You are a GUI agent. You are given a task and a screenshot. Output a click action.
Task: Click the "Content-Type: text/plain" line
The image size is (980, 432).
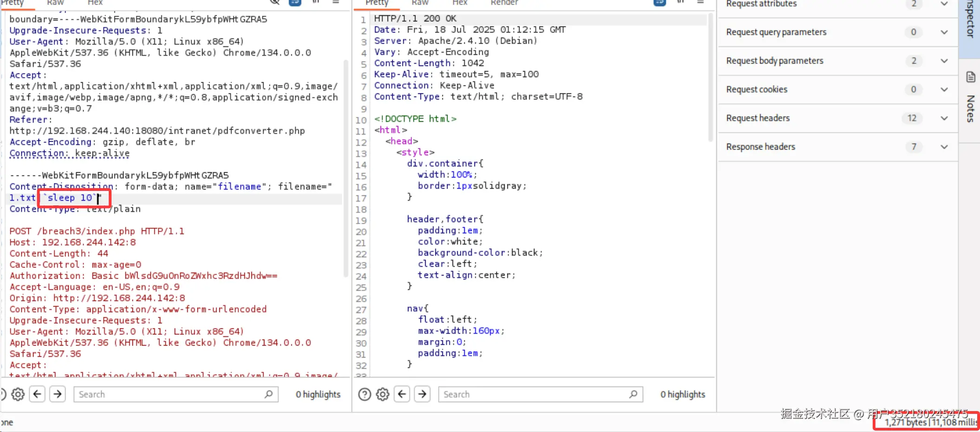click(x=75, y=209)
